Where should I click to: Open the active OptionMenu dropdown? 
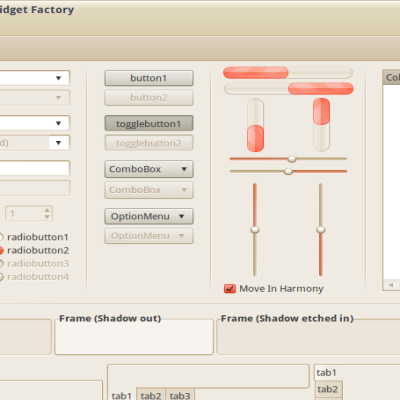(149, 217)
